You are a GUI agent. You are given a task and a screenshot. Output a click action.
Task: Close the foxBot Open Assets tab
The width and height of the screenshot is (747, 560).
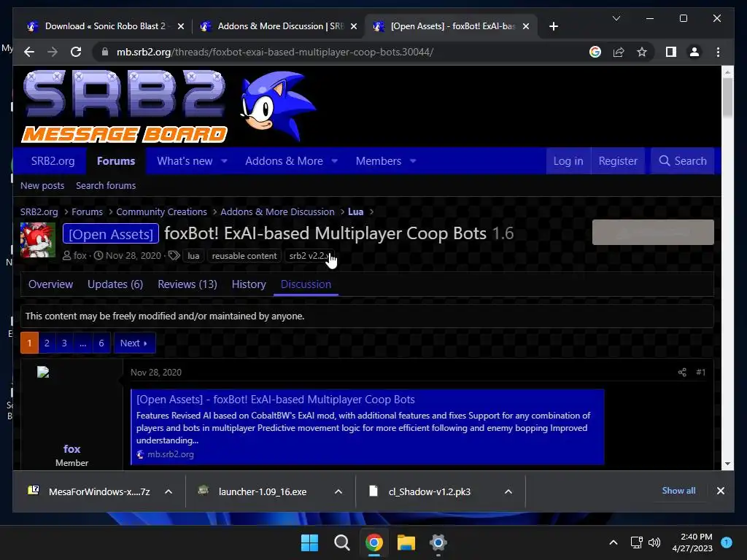coord(525,26)
